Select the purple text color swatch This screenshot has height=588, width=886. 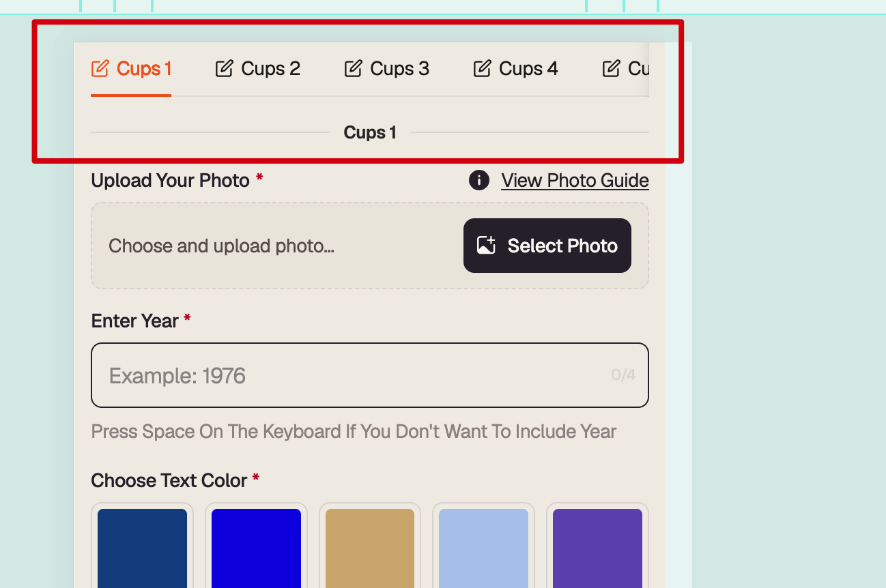(x=597, y=548)
